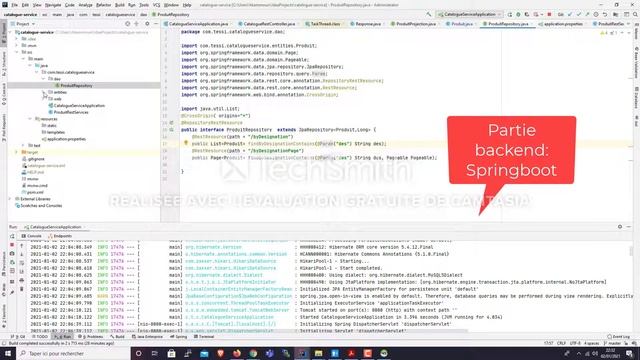Expand External Libraries node
The width and height of the screenshot is (640, 360).
11,199
